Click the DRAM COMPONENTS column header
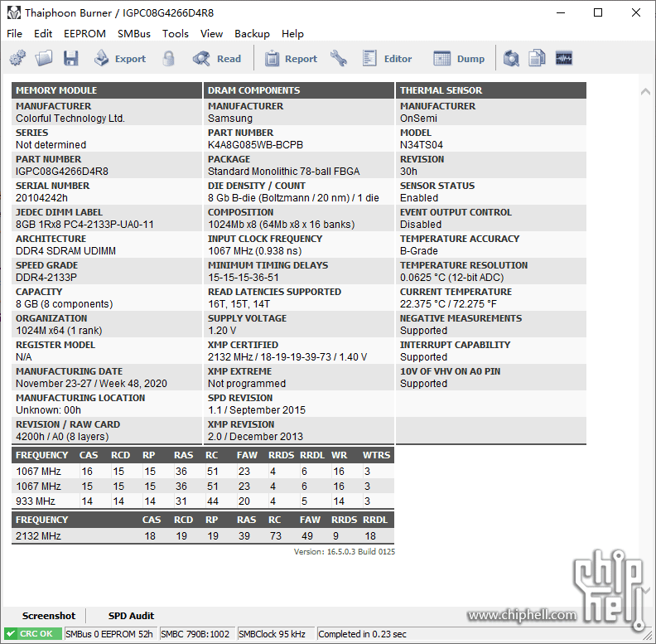The height and width of the screenshot is (644, 656). (x=299, y=90)
